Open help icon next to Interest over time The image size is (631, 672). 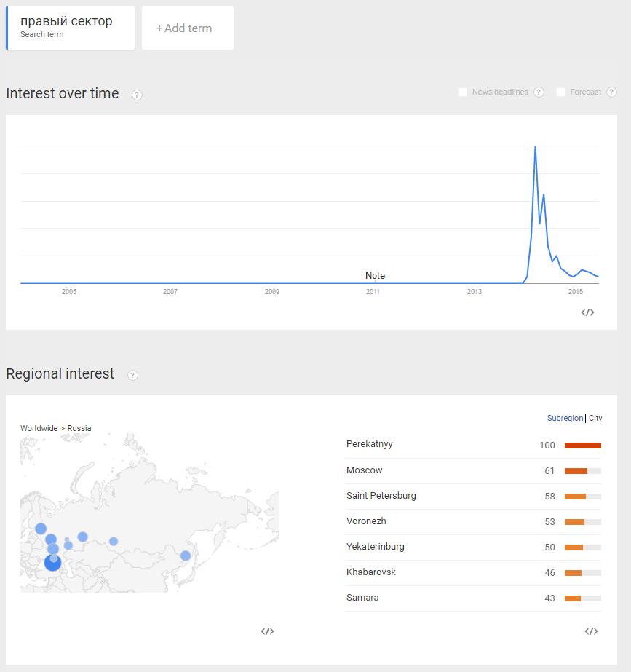[137, 95]
